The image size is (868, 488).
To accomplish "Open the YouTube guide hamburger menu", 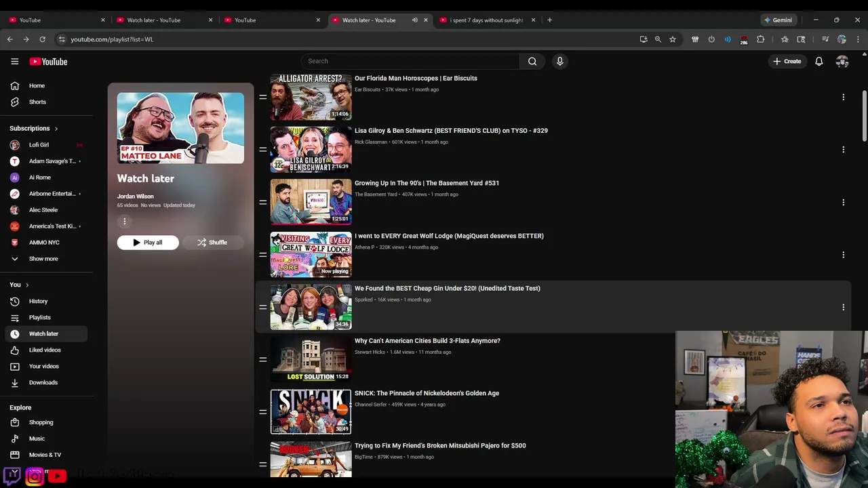I will pyautogui.click(x=15, y=62).
